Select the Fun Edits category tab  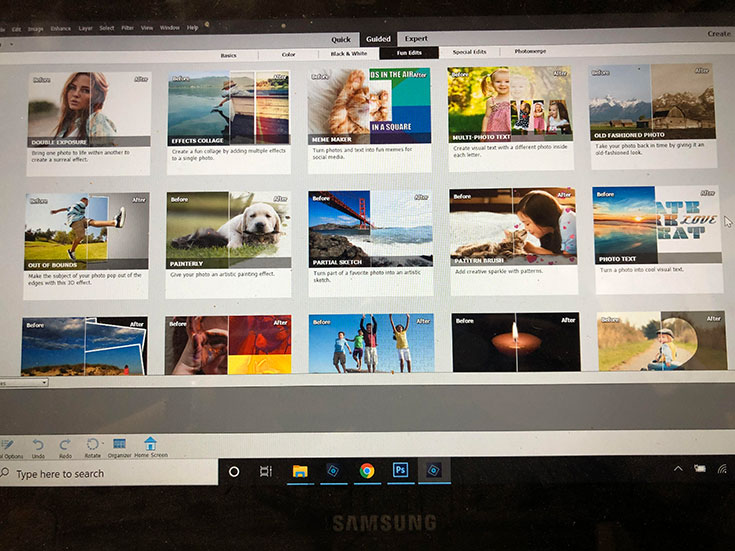pos(409,53)
